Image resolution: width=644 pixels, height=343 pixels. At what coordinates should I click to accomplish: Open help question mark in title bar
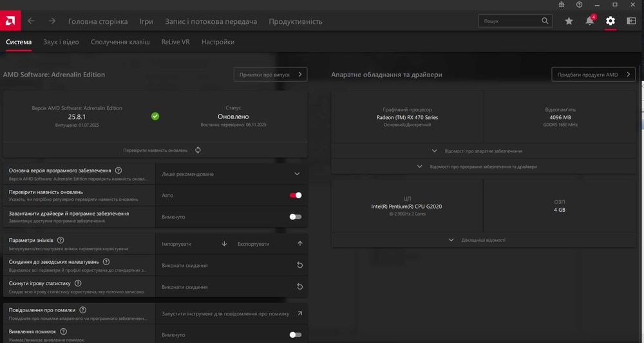coord(579,5)
